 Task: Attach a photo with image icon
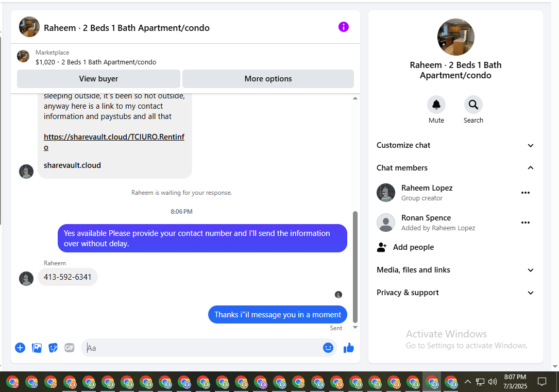37,348
